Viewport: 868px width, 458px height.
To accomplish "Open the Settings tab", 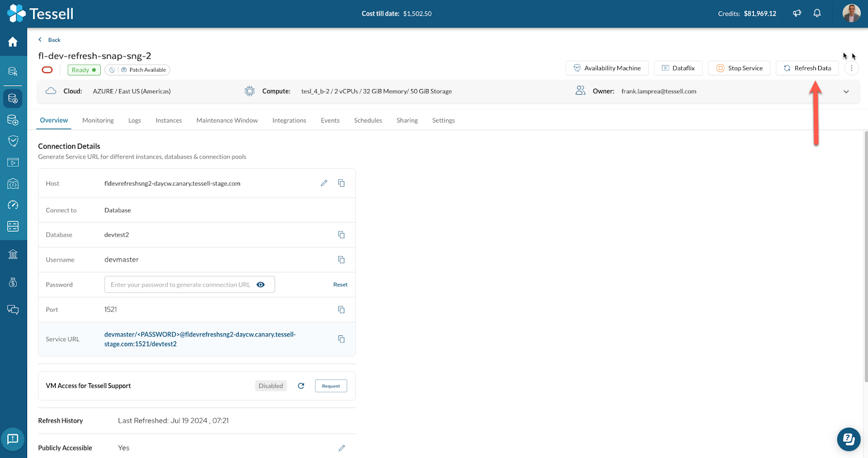I will (443, 120).
